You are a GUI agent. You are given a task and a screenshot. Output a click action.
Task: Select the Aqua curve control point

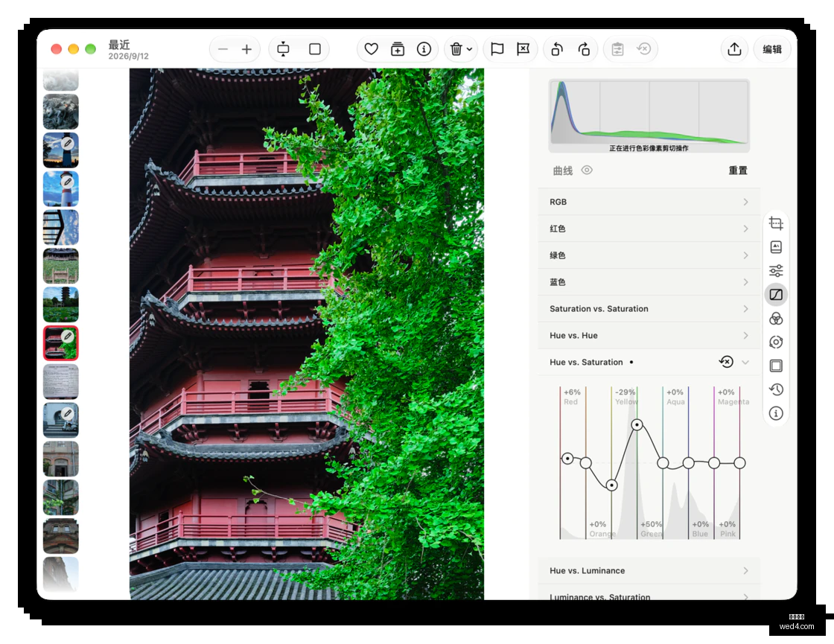tap(663, 463)
